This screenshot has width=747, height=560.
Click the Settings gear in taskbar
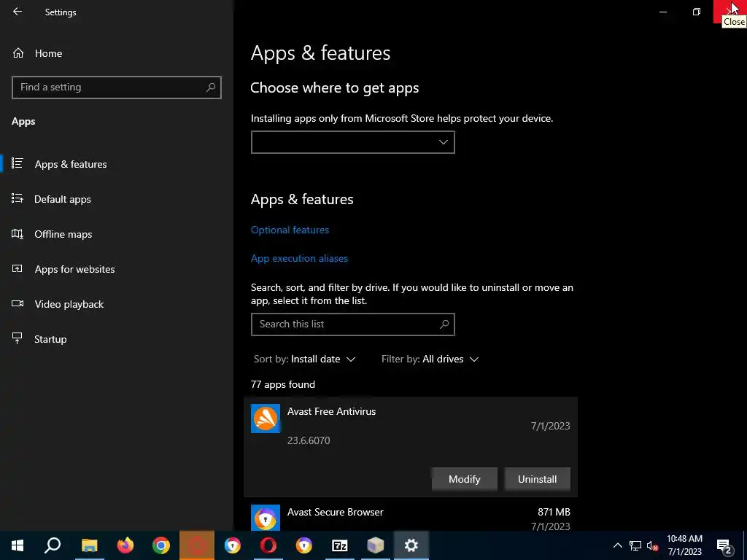pos(411,545)
